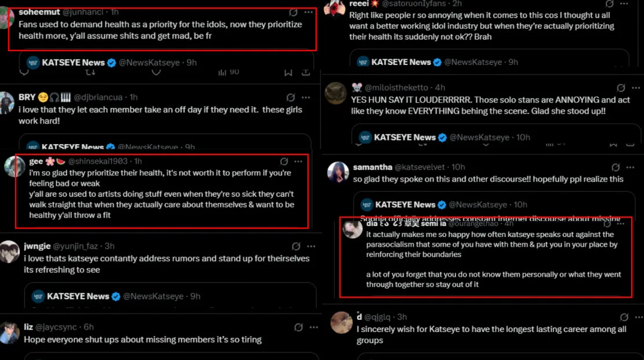
Task: Bookmark the soheemut tweet
Action: pyautogui.click(x=288, y=72)
